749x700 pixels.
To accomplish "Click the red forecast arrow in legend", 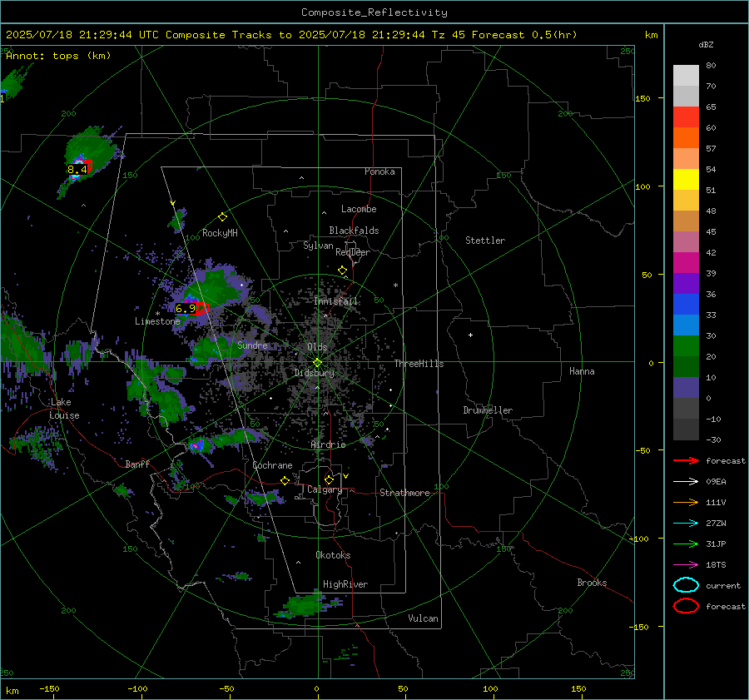I will [x=686, y=460].
